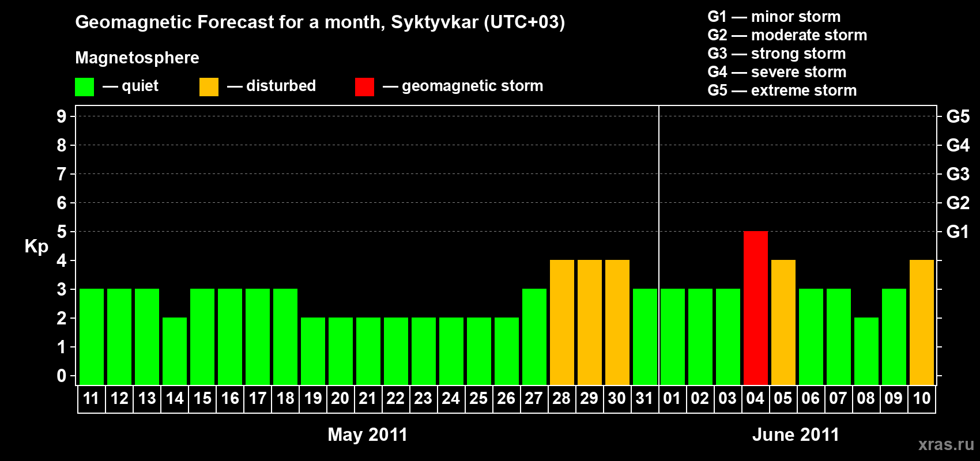Select the orange bar for May 29
Viewport: 980px width, 461px height.
(x=590, y=322)
